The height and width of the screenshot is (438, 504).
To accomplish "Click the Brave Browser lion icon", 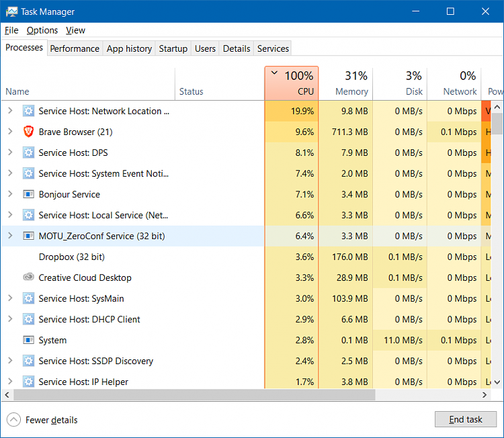I will pyautogui.click(x=28, y=132).
